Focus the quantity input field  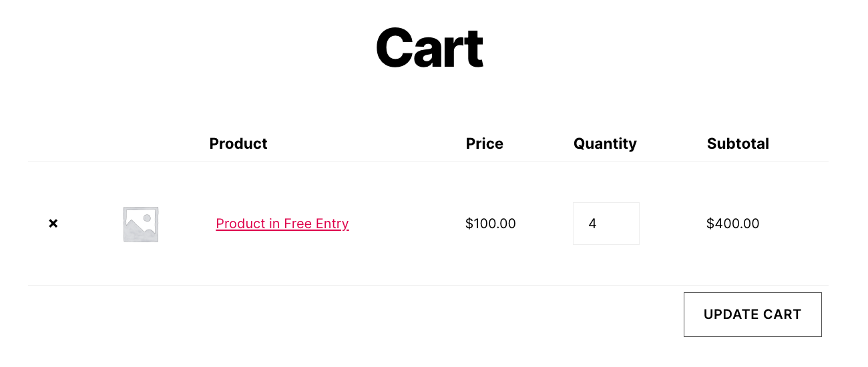[606, 224]
